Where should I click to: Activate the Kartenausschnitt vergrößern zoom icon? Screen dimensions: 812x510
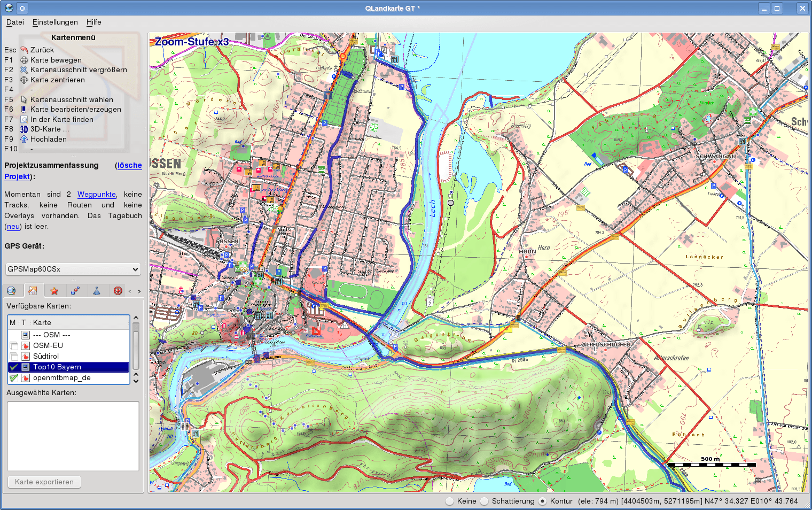pos(24,69)
